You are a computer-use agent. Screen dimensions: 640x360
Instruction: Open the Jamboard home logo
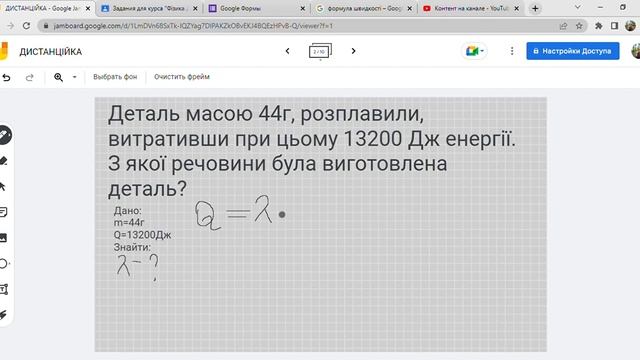point(4,51)
